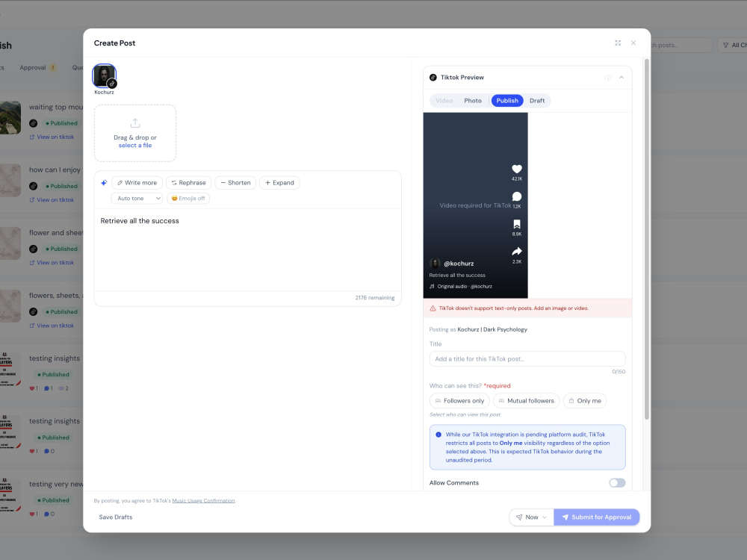747x560 pixels.
Task: Click the heart like icon in preview
Action: [517, 169]
